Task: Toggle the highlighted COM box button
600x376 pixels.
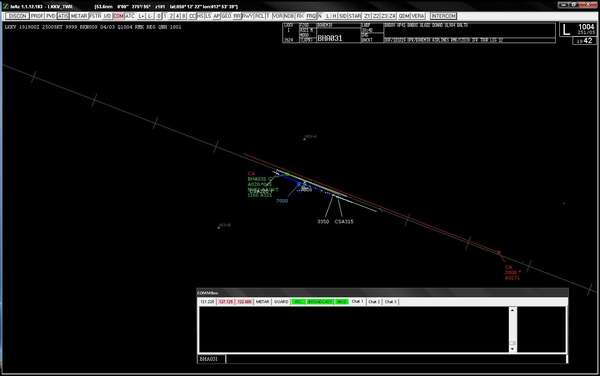Action: click(119, 16)
